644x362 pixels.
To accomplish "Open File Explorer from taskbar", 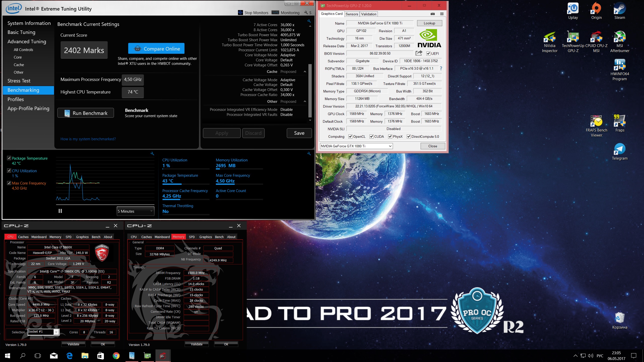I will (85, 355).
